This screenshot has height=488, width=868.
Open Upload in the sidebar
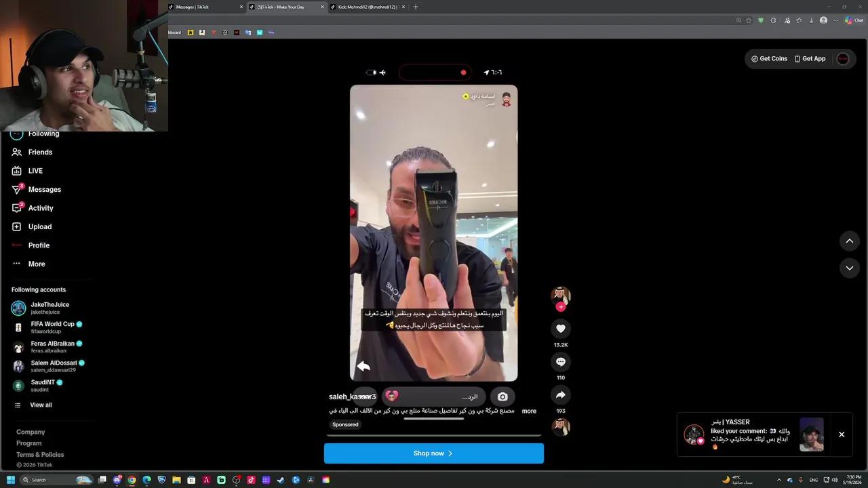(x=40, y=227)
